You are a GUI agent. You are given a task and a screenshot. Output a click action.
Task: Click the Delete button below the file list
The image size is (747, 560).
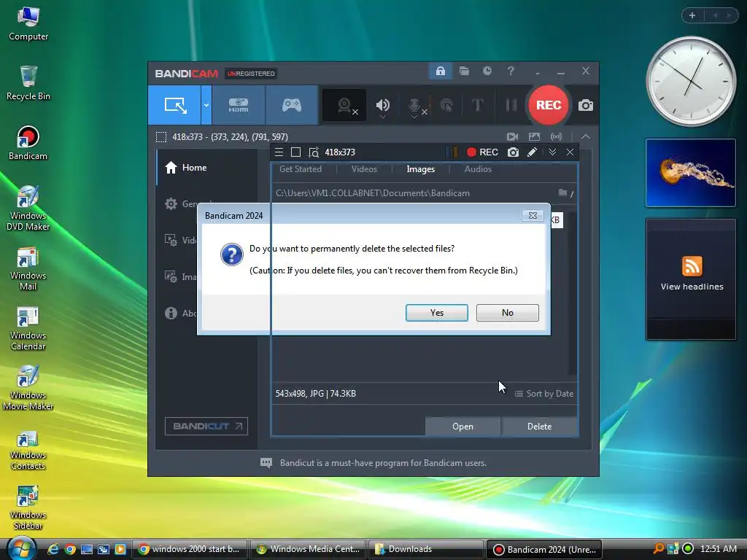point(539,427)
